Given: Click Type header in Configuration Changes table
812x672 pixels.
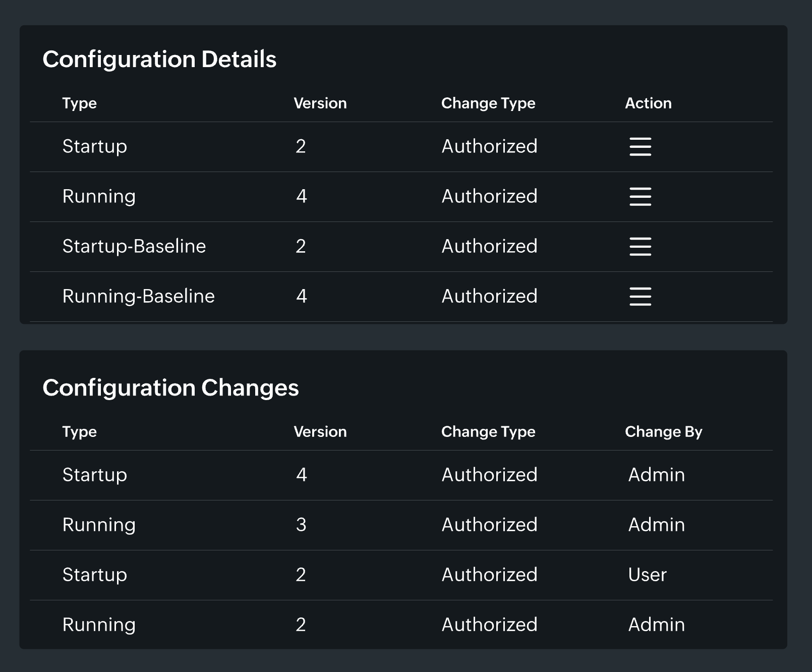Looking at the screenshot, I should [x=79, y=432].
